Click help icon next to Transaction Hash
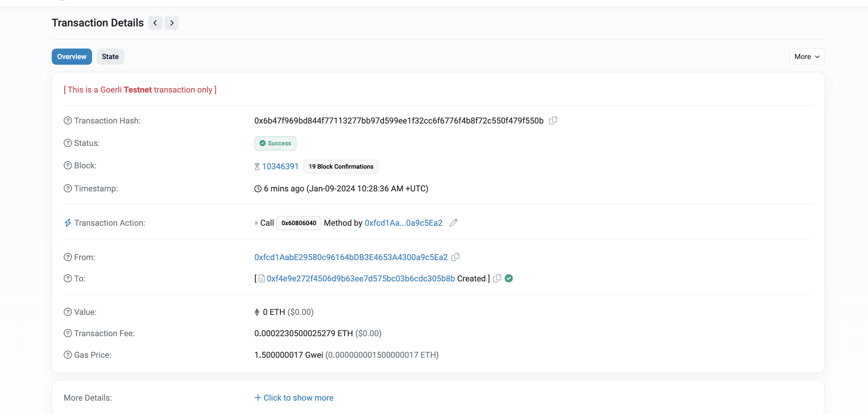The width and height of the screenshot is (868, 414). click(68, 120)
